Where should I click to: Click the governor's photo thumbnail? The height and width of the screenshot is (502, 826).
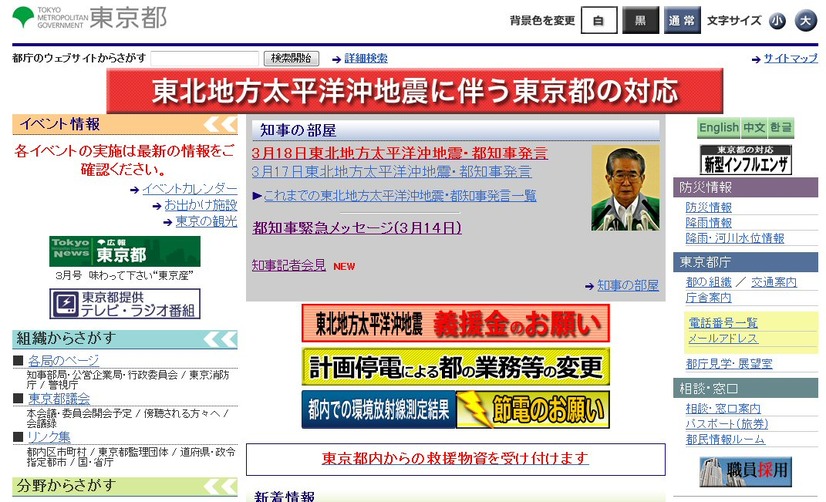pyautogui.click(x=625, y=188)
